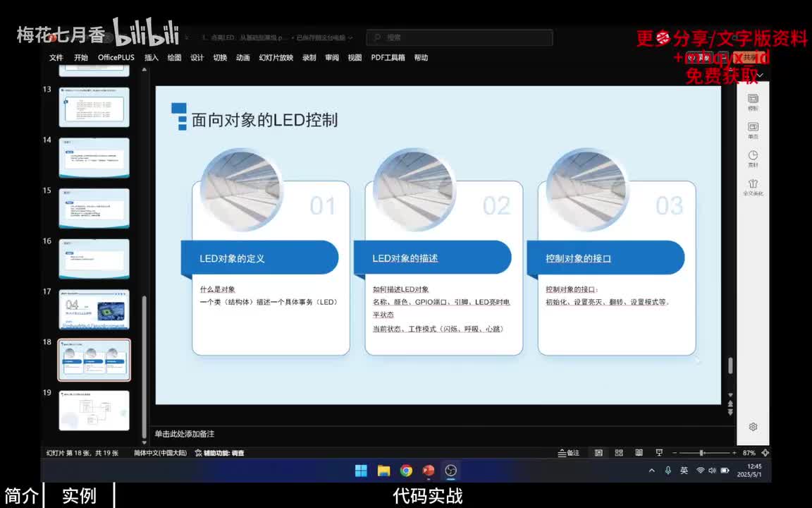The height and width of the screenshot is (508, 812).
Task: Click the circular picture above card 03
Action: pyautogui.click(x=587, y=190)
